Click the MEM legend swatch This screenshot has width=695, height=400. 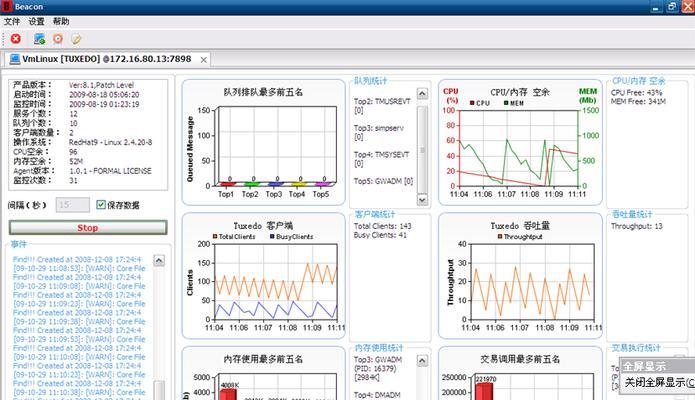pyautogui.click(x=506, y=103)
